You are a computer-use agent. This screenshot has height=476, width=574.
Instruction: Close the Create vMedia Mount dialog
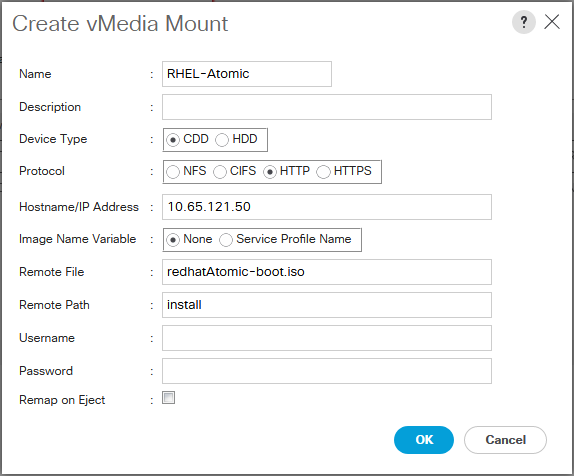coord(552,22)
